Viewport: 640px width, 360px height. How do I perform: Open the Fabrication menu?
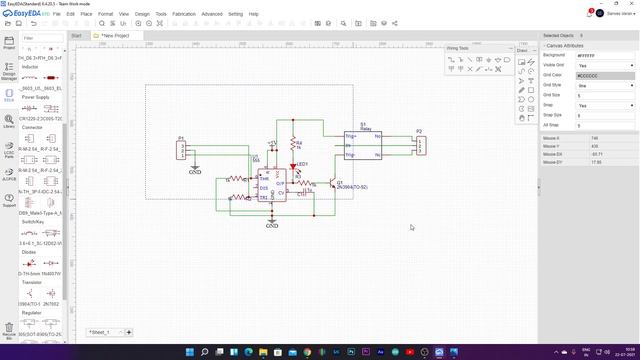(184, 14)
